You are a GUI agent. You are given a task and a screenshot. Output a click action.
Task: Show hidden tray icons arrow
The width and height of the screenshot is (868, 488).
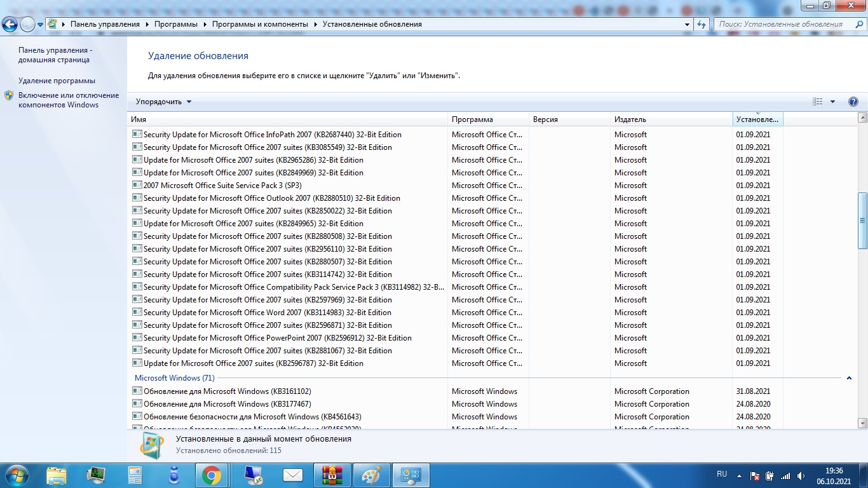[739, 475]
